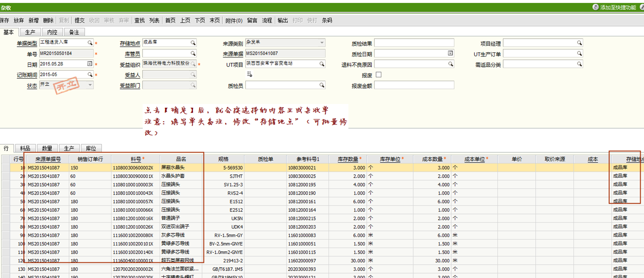Click calendar icon in 日期 field
Screen dimensions: 644x278
pos(90,64)
